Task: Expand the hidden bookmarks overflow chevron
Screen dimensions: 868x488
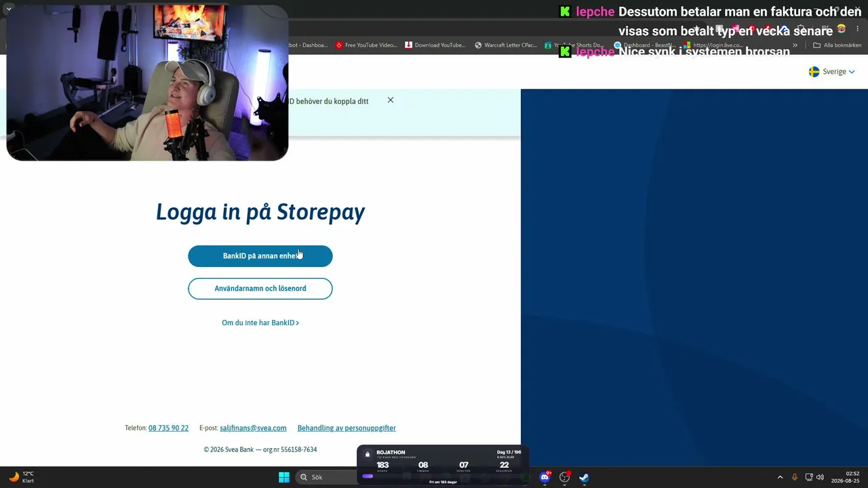Action: (x=795, y=45)
